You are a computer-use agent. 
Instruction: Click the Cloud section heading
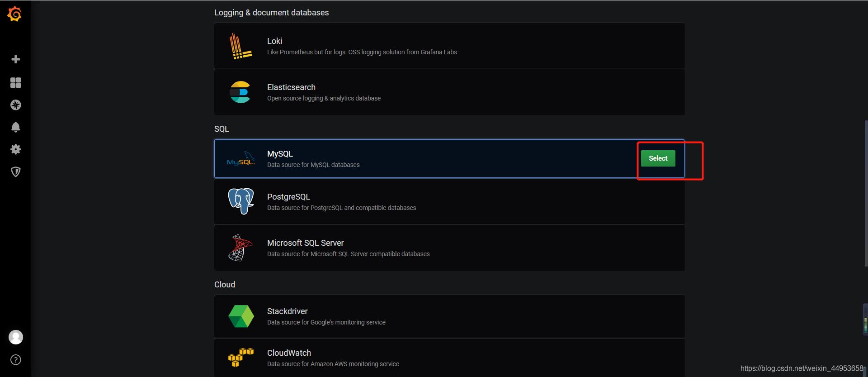225,285
